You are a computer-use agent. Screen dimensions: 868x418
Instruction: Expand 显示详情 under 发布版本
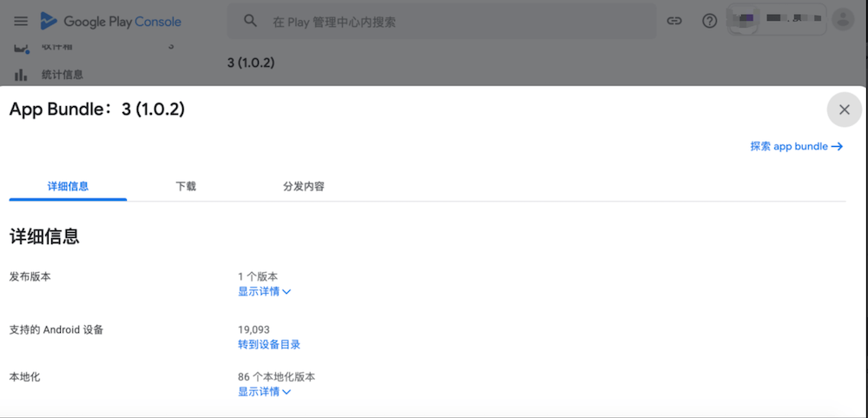(264, 291)
